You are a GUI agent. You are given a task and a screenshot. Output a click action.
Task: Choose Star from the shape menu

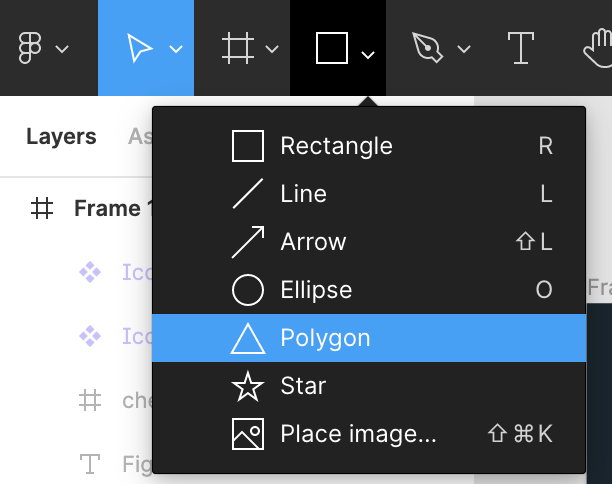point(303,386)
